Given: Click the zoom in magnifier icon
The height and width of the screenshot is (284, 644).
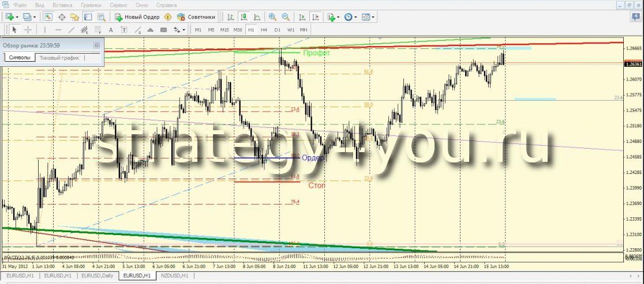Looking at the screenshot, I should (x=272, y=17).
